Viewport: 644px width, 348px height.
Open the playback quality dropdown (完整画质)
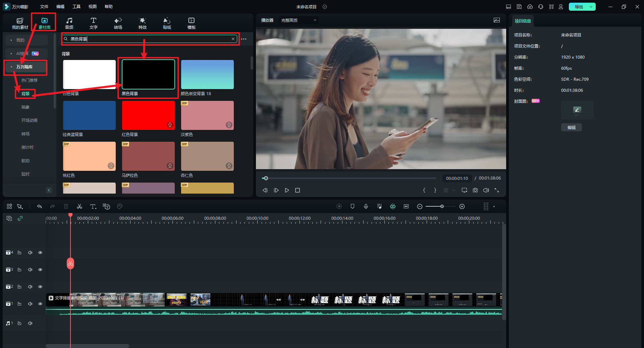tap(299, 20)
